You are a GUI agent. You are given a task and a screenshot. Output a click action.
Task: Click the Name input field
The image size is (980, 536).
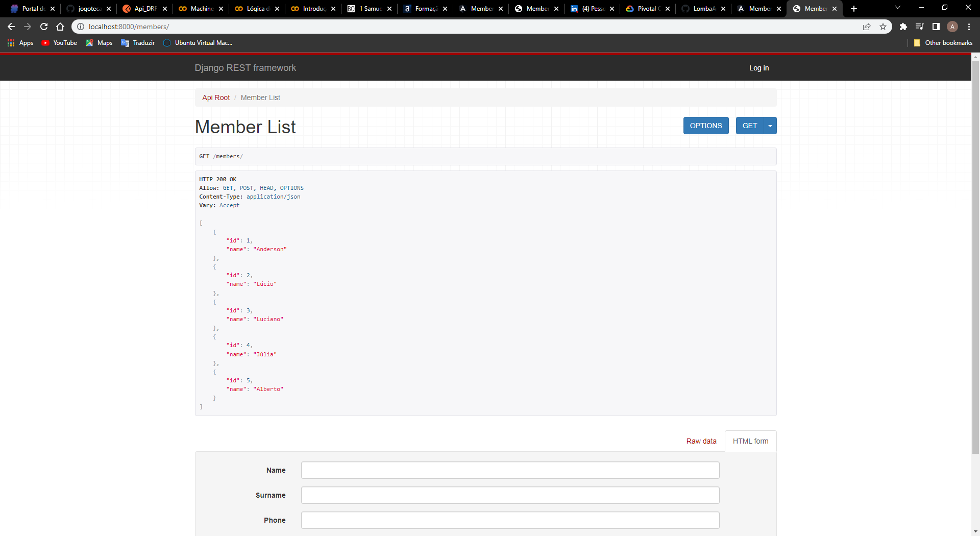[x=510, y=470]
